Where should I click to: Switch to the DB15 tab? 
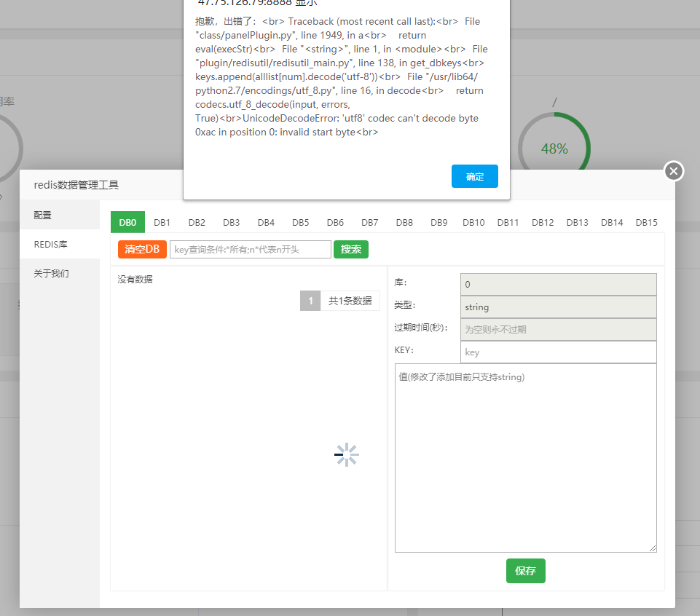646,222
